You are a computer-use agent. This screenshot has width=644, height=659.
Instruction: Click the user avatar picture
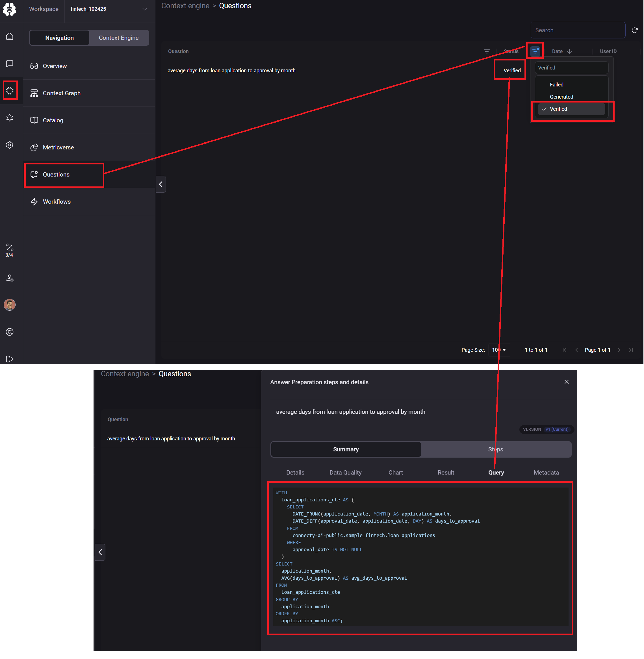pyautogui.click(x=10, y=305)
